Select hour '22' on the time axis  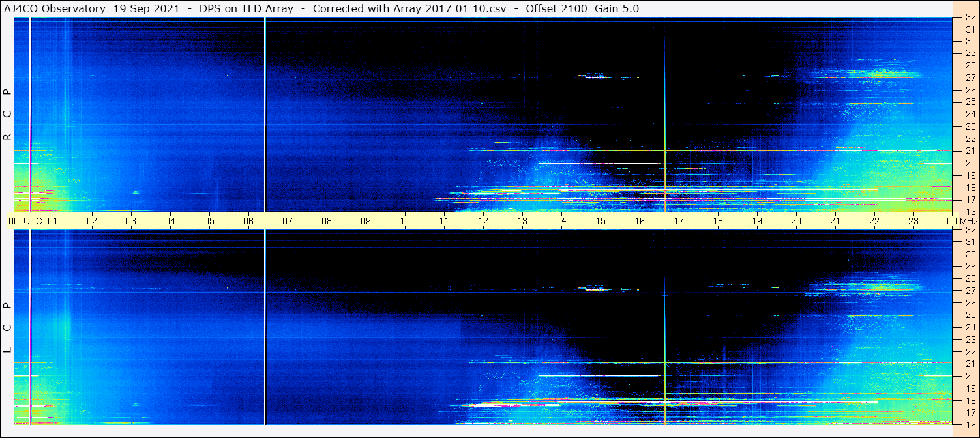tap(874, 221)
